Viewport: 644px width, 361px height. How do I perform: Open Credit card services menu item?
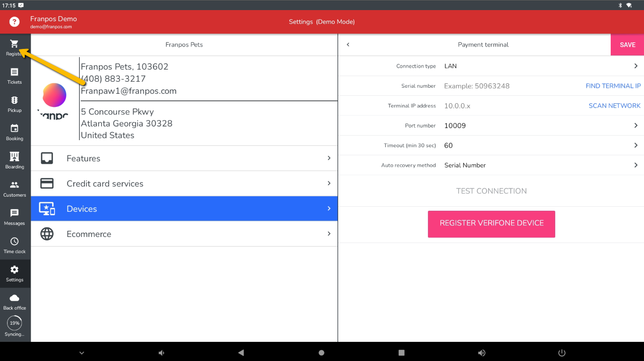tap(184, 184)
